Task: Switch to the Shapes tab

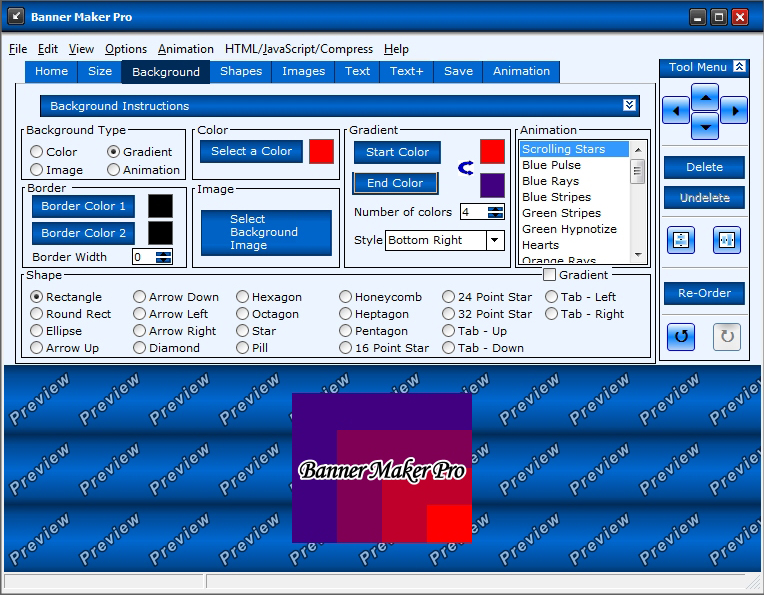Action: pyautogui.click(x=241, y=71)
